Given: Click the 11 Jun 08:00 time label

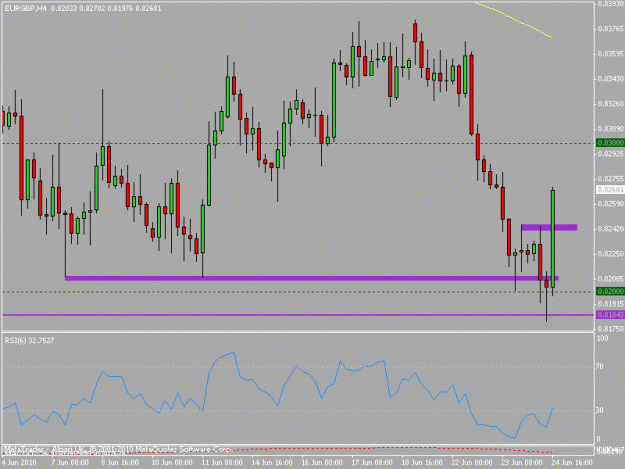Looking at the screenshot, I should 222,463.
